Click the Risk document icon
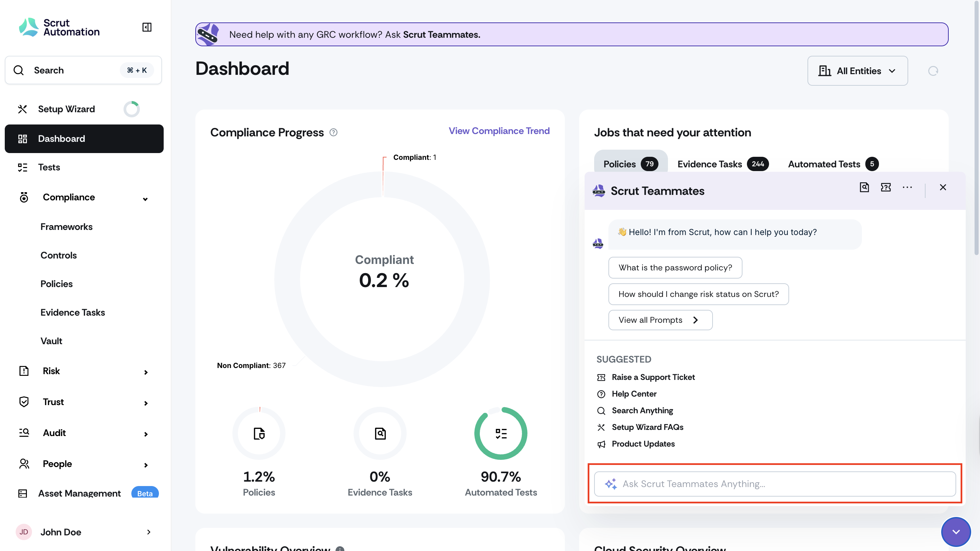 23,371
